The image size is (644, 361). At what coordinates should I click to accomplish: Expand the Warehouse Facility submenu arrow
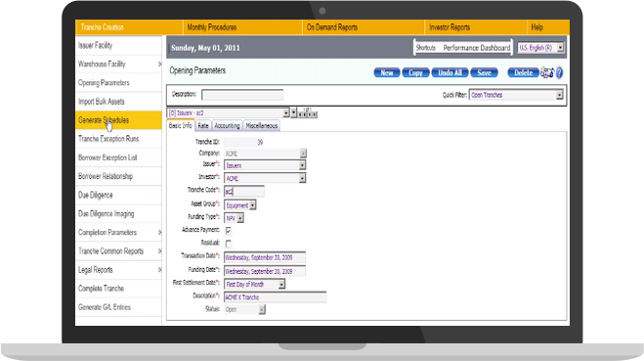(x=159, y=65)
